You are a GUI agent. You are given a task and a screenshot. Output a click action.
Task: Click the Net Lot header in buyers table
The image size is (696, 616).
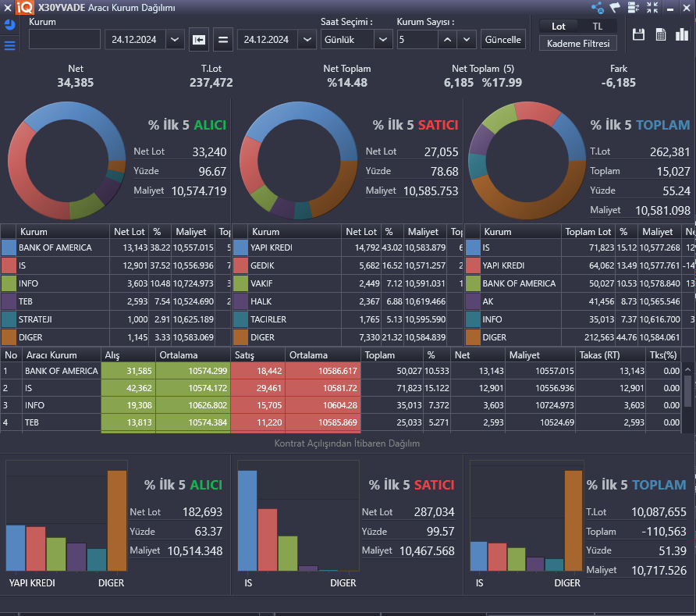pyautogui.click(x=130, y=232)
